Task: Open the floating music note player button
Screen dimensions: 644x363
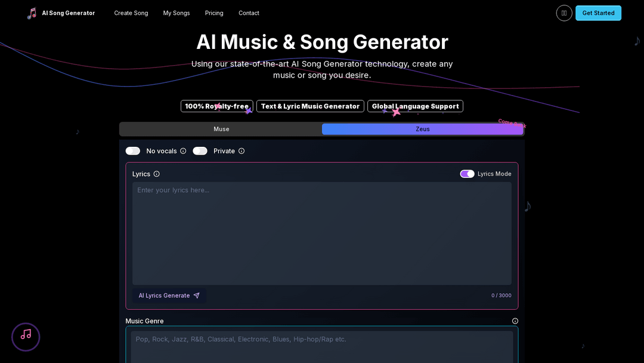Action: tap(26, 337)
